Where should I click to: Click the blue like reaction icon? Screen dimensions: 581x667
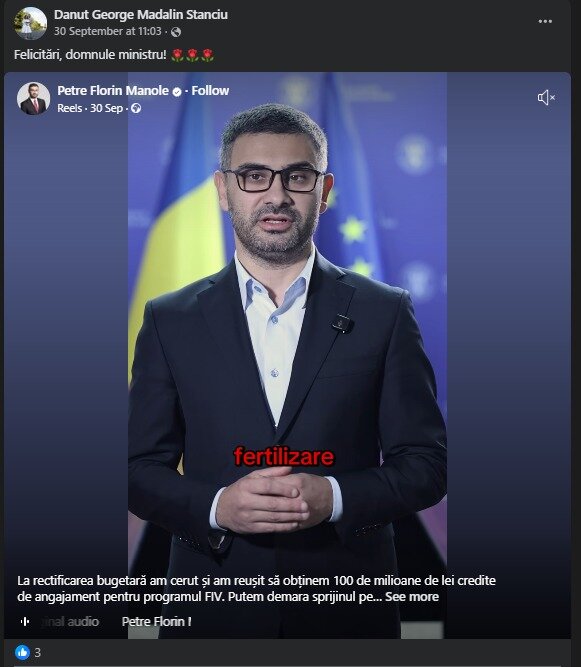click(x=23, y=652)
